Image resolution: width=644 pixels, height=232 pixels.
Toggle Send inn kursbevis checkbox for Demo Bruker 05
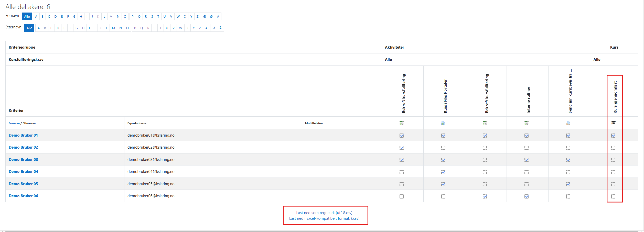pos(568,184)
